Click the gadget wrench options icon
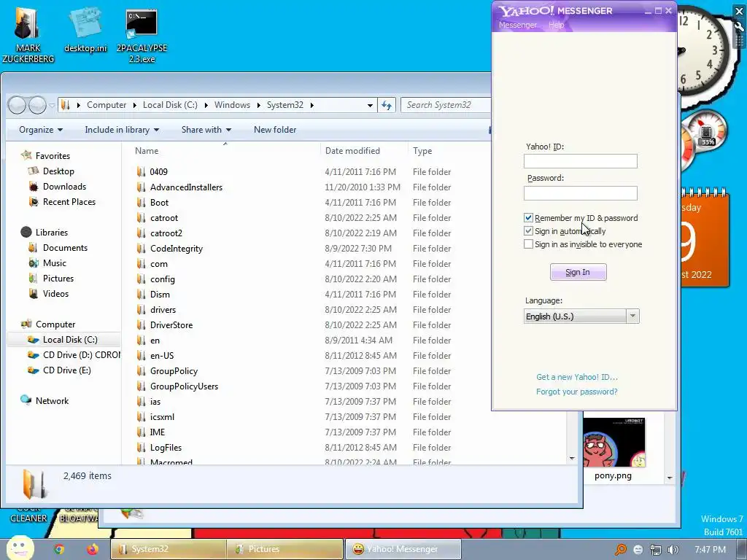Viewport: 747px width, 560px height. pyautogui.click(x=740, y=26)
